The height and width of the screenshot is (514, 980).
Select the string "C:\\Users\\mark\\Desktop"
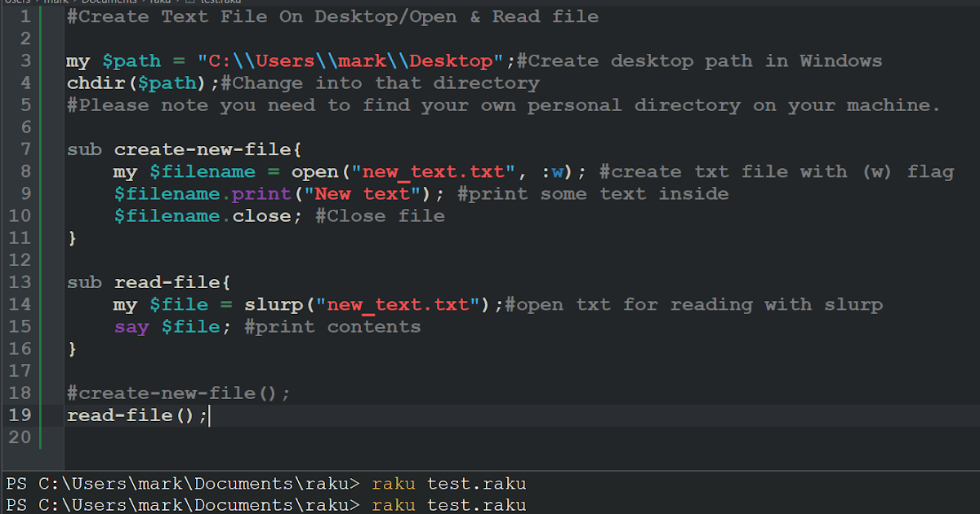[x=351, y=61]
